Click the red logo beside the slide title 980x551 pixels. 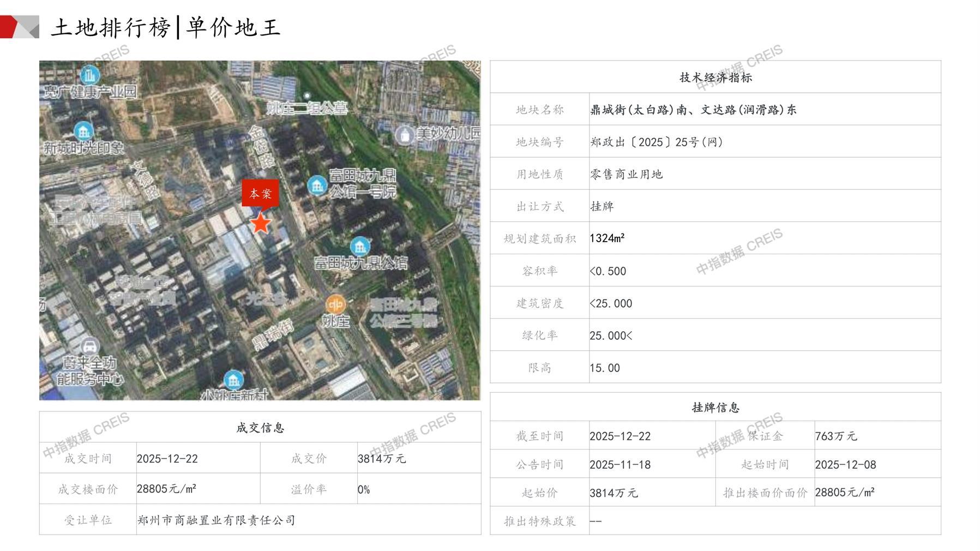(20, 27)
